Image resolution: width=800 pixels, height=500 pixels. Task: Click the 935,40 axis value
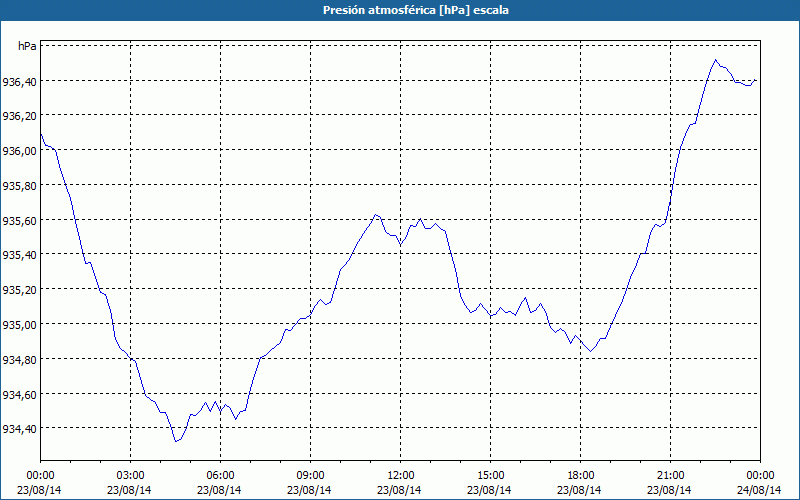coord(19,255)
